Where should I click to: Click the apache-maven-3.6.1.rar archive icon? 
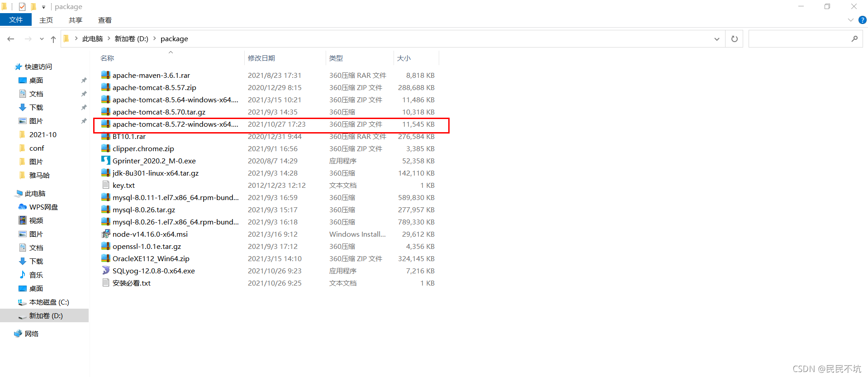(105, 75)
